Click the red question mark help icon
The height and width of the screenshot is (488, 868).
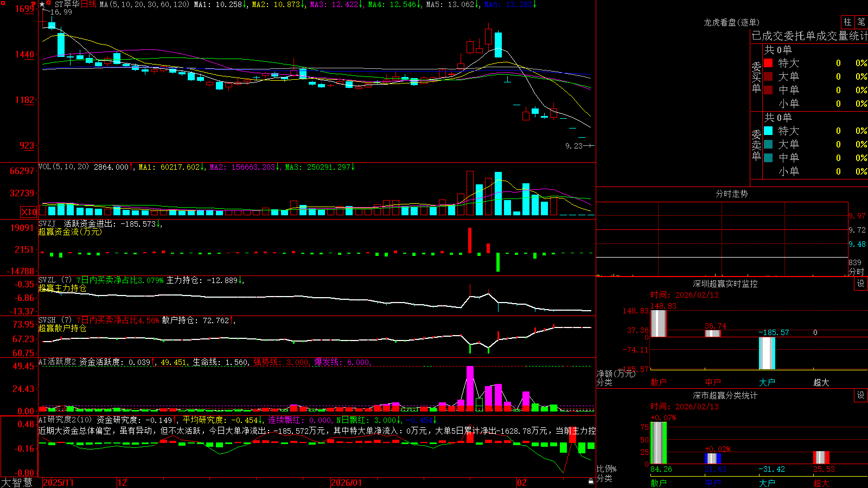[x=33, y=4]
